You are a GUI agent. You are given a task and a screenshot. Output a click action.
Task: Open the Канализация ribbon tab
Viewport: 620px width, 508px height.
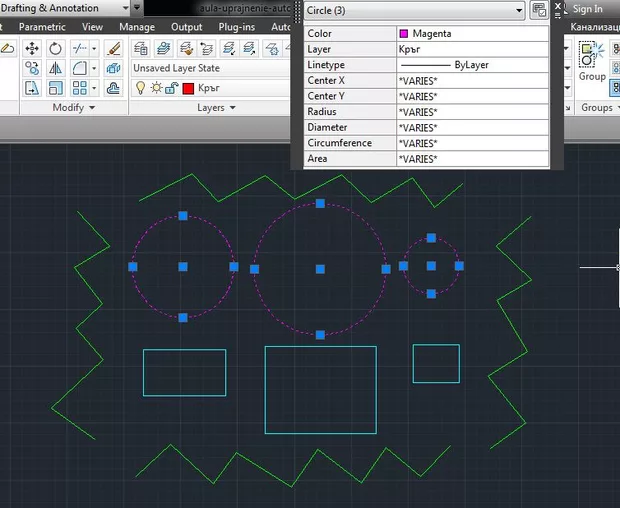(594, 27)
